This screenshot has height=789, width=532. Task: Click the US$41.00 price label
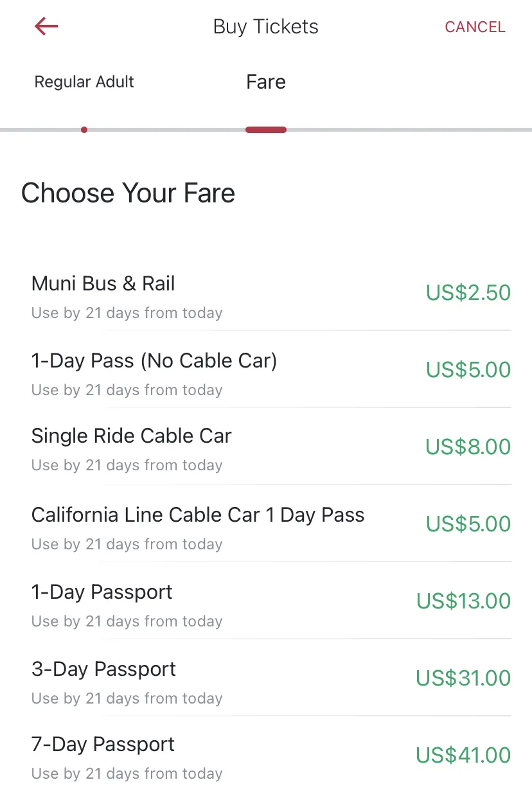point(463,756)
